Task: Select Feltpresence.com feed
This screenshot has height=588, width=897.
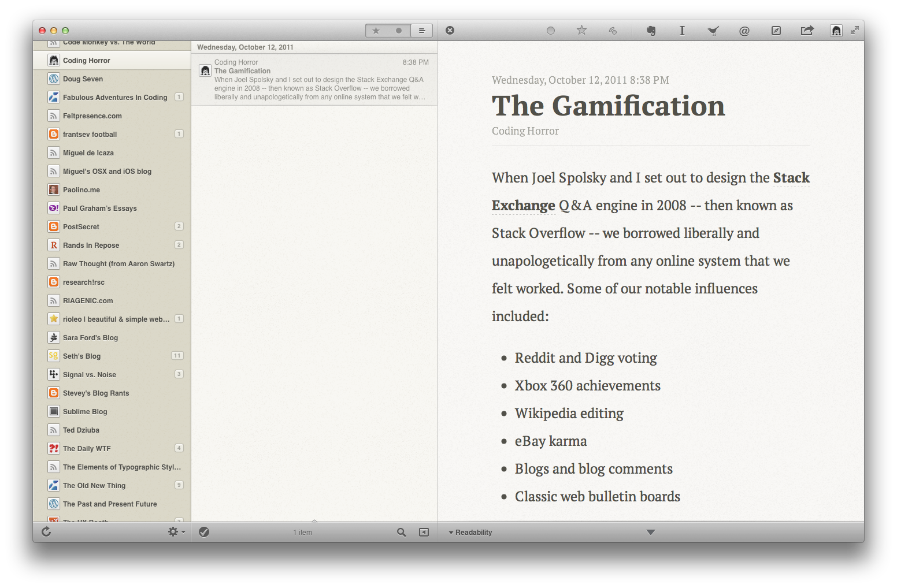Action: 112,116
